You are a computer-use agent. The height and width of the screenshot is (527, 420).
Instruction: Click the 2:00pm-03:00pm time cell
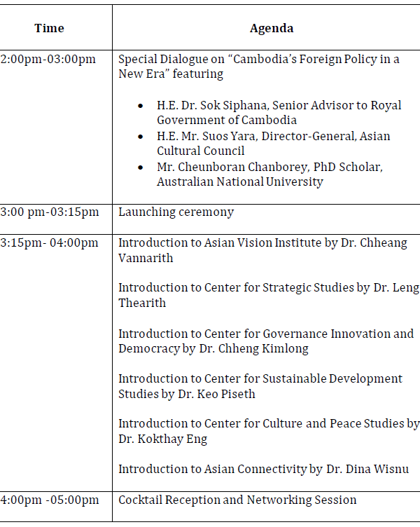pyautogui.click(x=49, y=59)
